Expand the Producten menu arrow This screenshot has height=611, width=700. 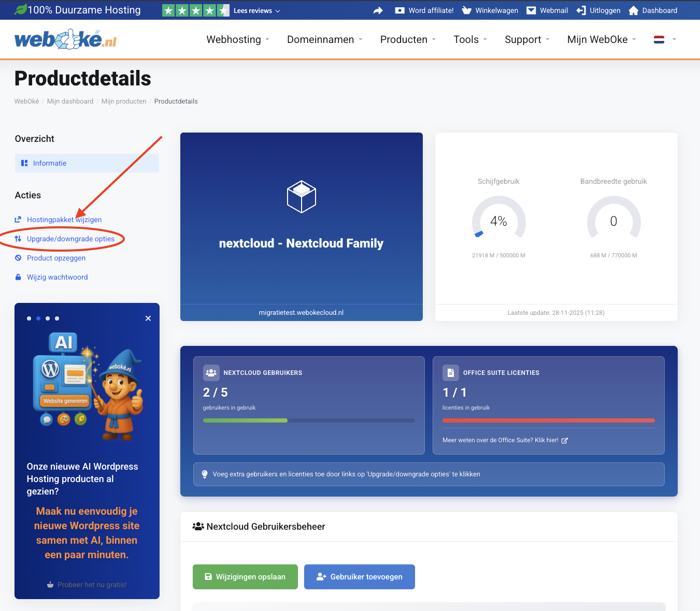[x=434, y=39]
